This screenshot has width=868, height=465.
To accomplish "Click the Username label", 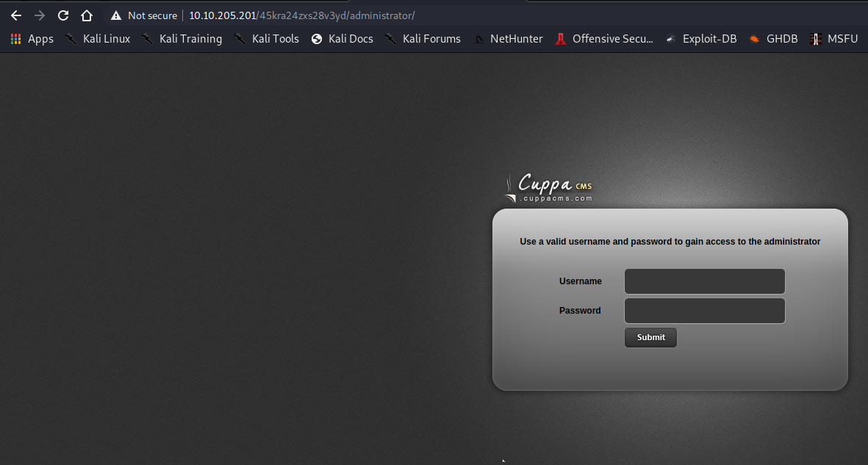I will tap(580, 281).
